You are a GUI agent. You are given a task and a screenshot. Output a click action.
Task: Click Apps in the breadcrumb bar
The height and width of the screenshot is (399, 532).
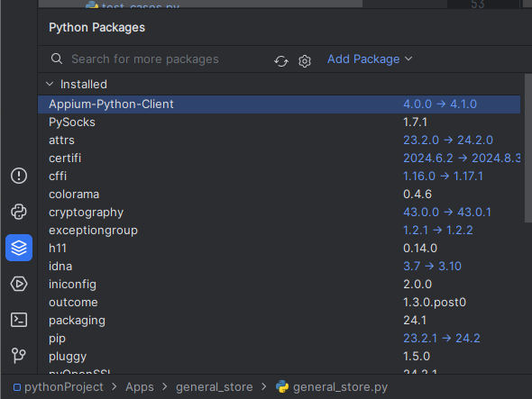[140, 386]
